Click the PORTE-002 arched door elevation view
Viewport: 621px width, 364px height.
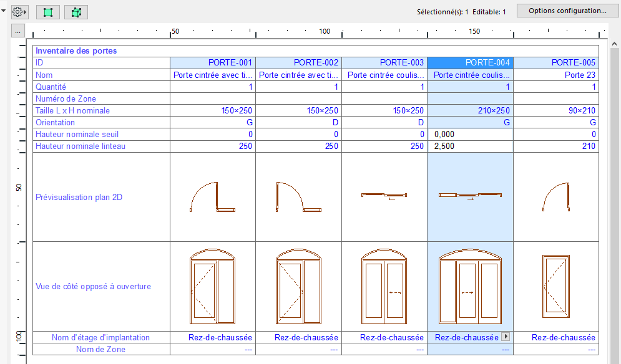click(298, 286)
